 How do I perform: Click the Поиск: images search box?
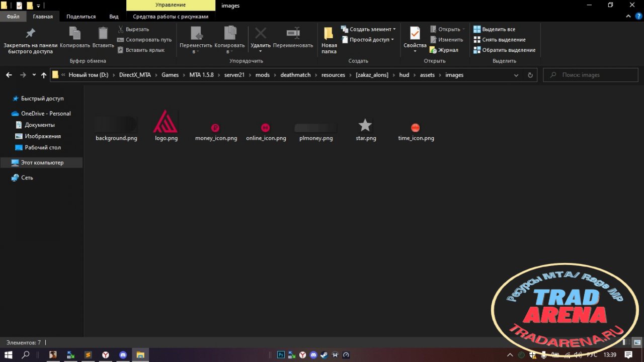pos(591,75)
